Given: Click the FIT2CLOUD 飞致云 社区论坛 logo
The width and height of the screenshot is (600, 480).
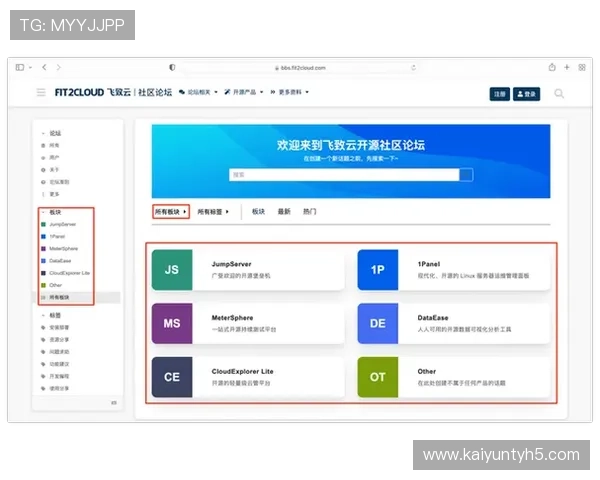Looking at the screenshot, I should [113, 92].
